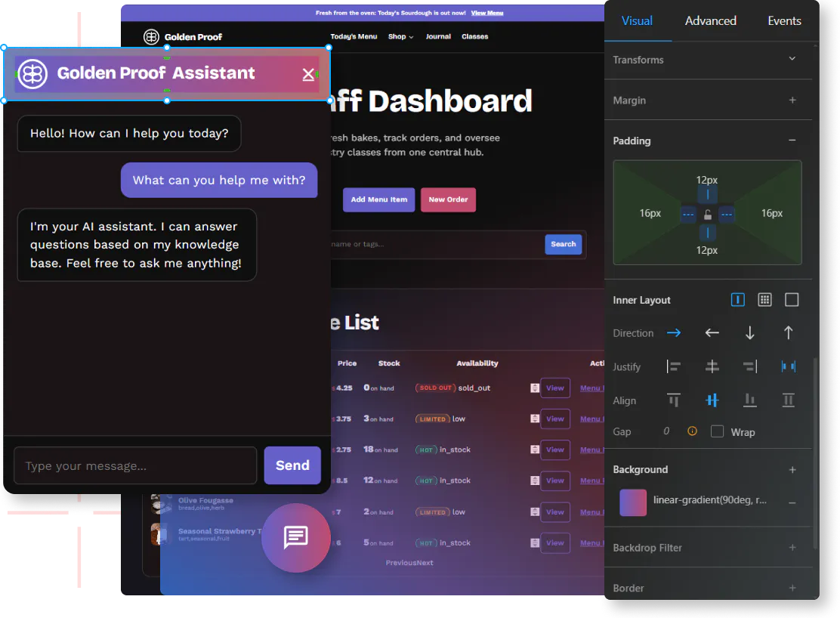Switch to the Visual tab
Screen dimensions: 840x618
pyautogui.click(x=637, y=21)
